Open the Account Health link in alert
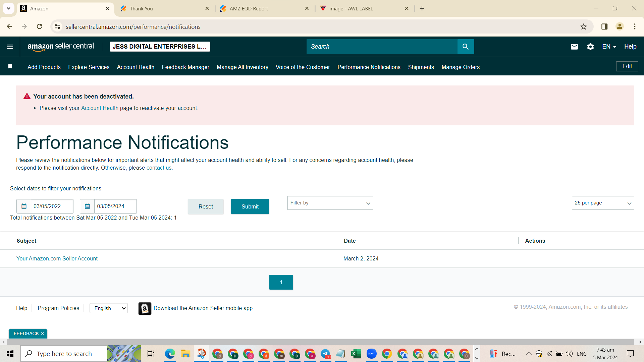 [x=100, y=108]
